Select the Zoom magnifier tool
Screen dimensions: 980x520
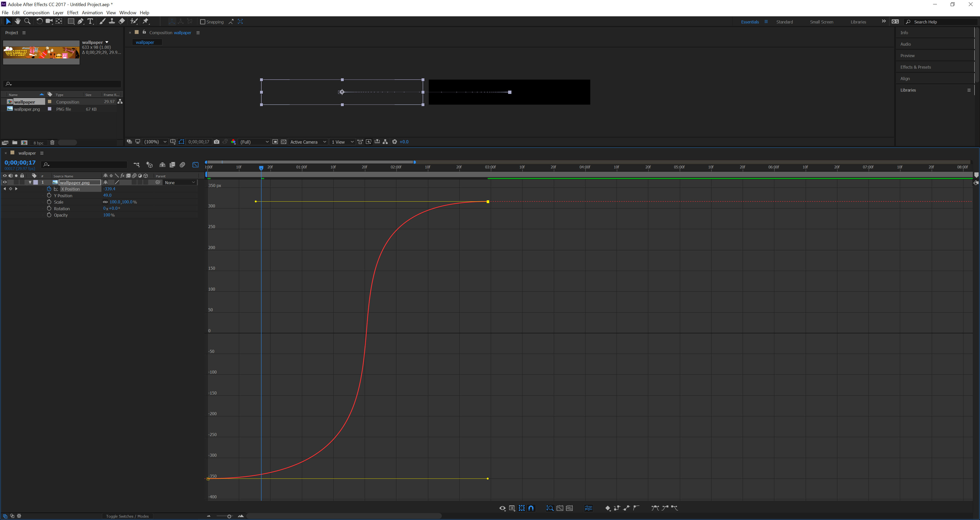(27, 21)
